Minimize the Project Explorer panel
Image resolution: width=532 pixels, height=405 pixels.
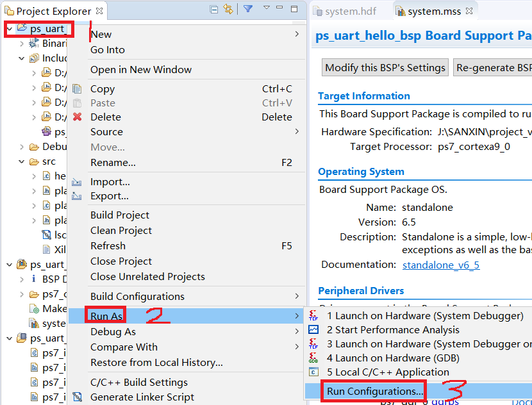(281, 9)
